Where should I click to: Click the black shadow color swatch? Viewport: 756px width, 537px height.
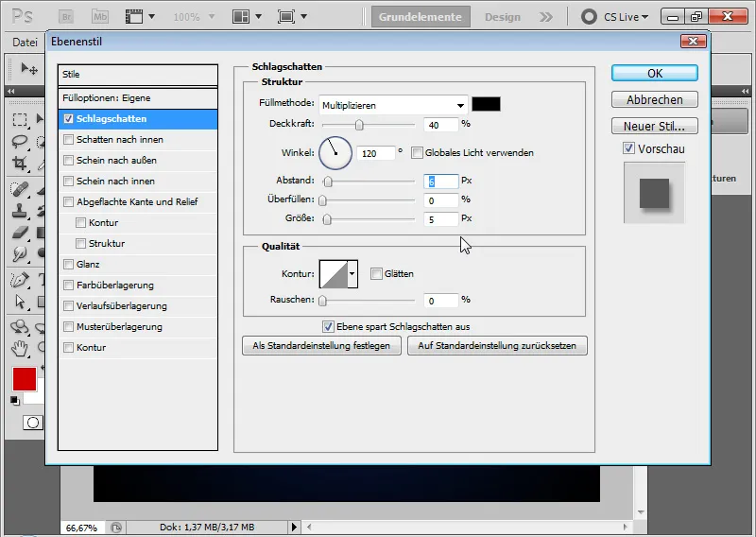(x=486, y=104)
